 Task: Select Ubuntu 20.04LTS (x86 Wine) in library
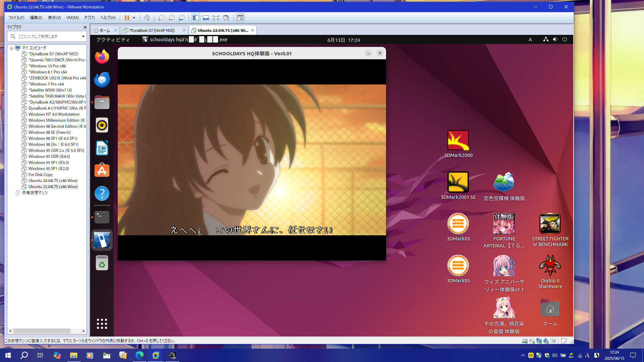coord(53,181)
